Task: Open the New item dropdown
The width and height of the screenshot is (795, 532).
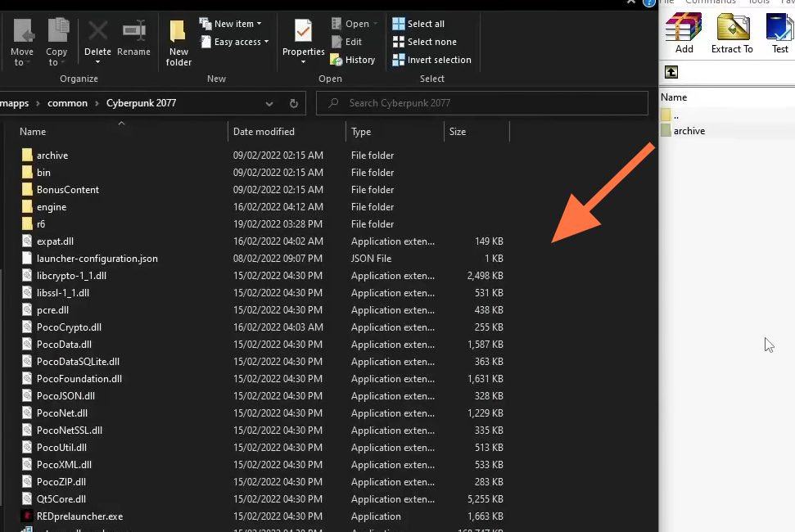Action: point(231,24)
